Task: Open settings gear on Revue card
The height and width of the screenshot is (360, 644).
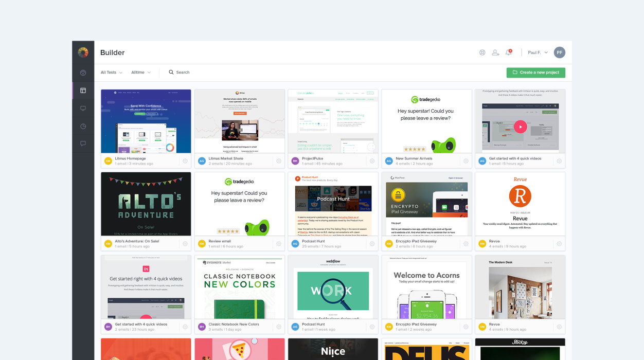Action: coord(559,244)
